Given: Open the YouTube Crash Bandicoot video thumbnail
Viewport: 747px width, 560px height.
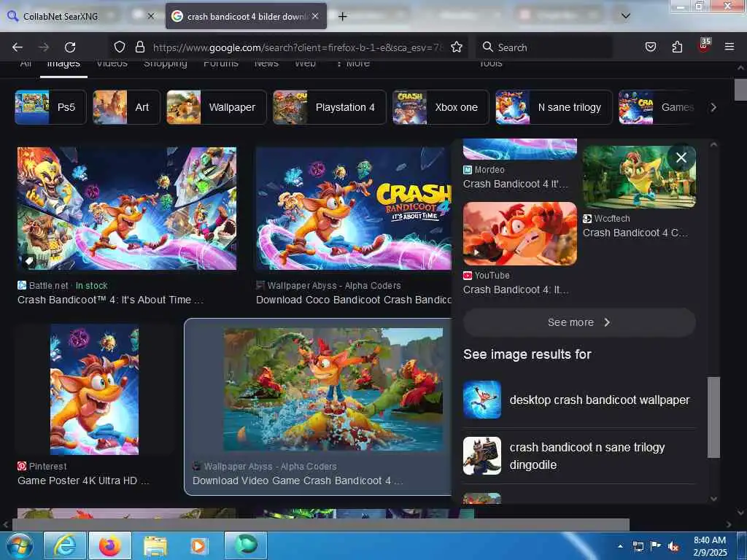Looking at the screenshot, I should pos(519,233).
